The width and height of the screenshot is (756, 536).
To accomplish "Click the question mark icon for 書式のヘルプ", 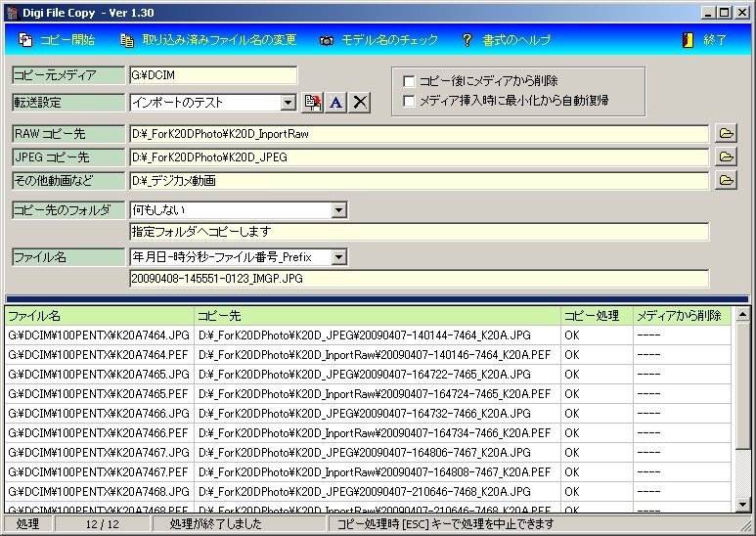I will (x=467, y=40).
